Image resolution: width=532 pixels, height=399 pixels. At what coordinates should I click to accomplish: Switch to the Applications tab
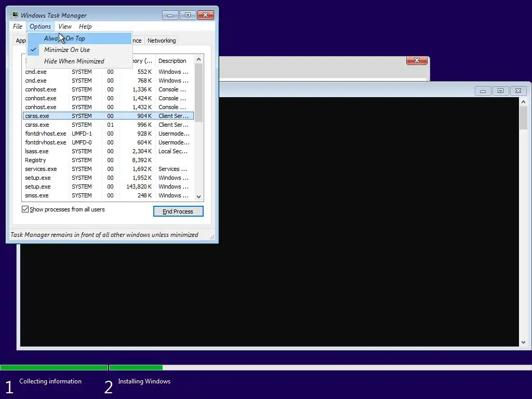coord(20,41)
